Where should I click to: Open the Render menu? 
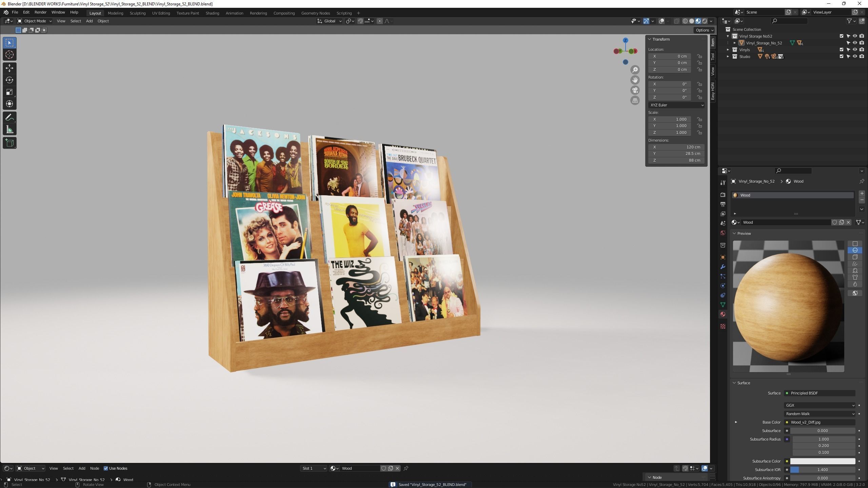(40, 12)
